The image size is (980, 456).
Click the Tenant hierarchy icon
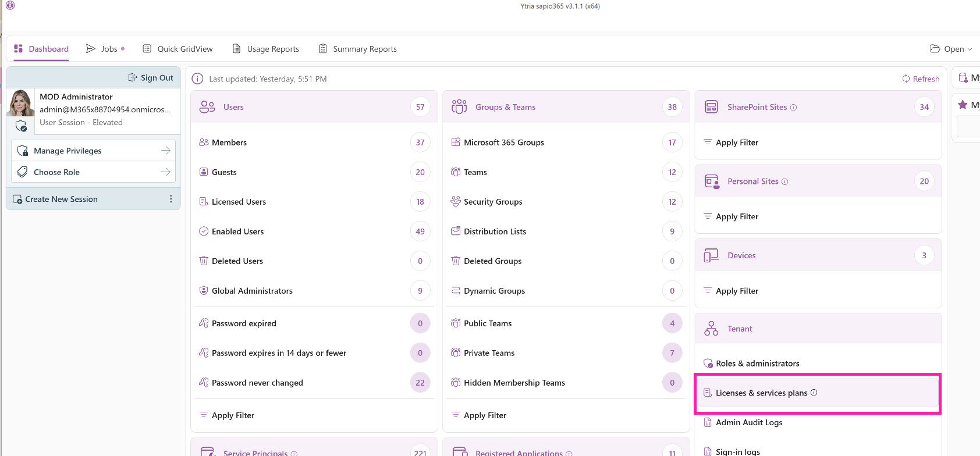(x=711, y=329)
